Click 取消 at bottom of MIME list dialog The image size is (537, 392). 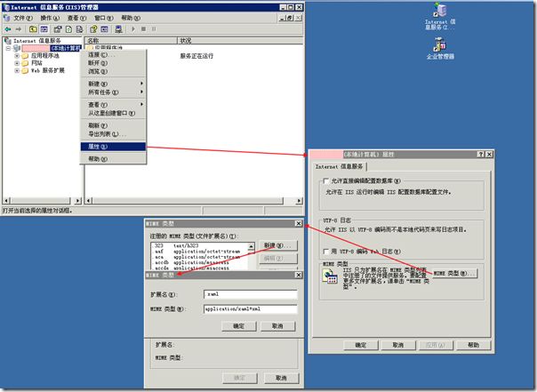point(281,378)
